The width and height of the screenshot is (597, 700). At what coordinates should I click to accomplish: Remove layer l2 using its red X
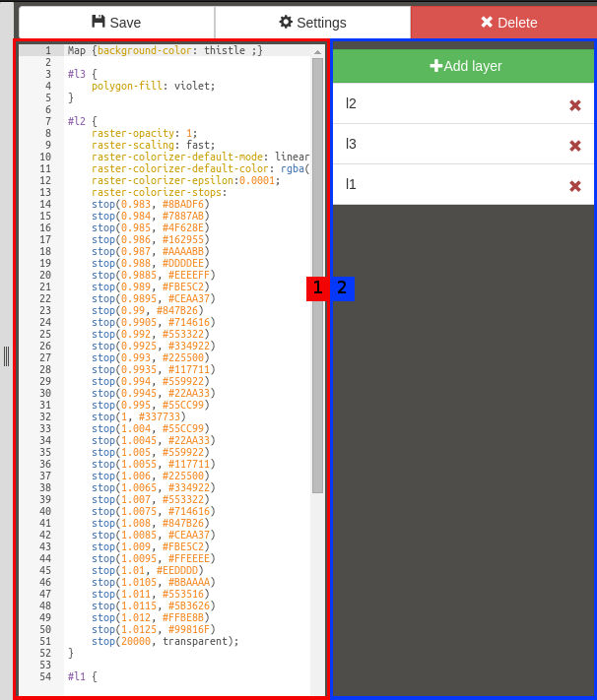[575, 105]
